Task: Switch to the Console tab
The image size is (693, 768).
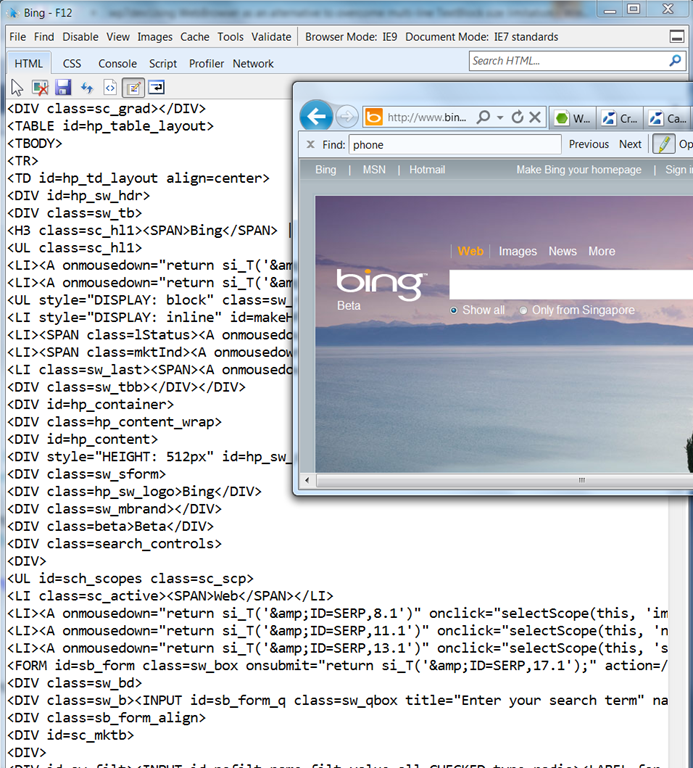Action: point(117,63)
